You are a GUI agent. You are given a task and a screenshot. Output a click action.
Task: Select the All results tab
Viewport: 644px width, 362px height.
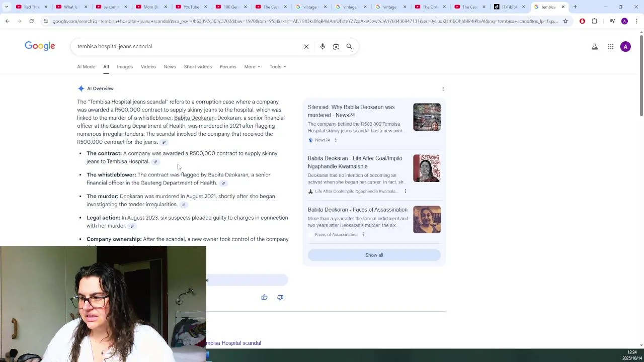tap(106, 67)
